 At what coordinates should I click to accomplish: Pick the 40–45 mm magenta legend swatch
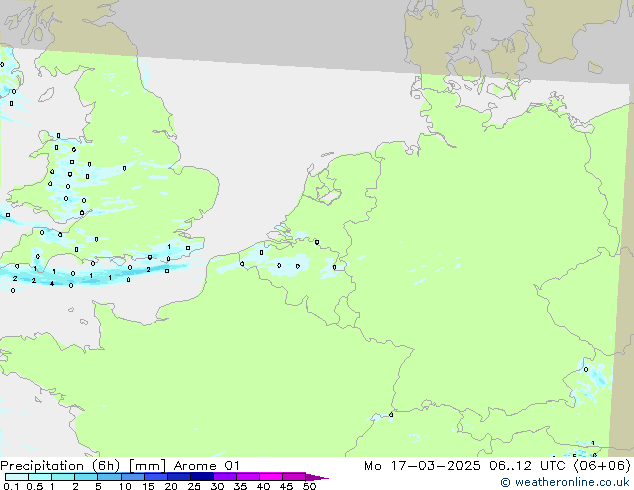coord(271,477)
